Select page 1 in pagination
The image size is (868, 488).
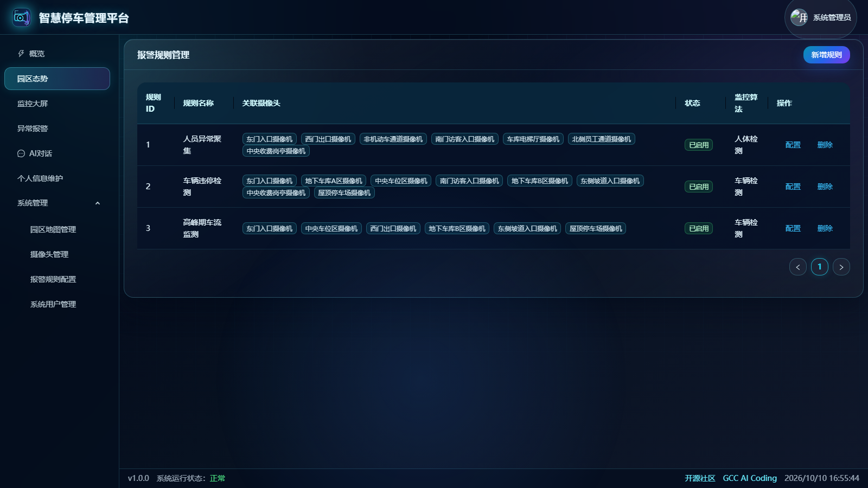pyautogui.click(x=819, y=267)
